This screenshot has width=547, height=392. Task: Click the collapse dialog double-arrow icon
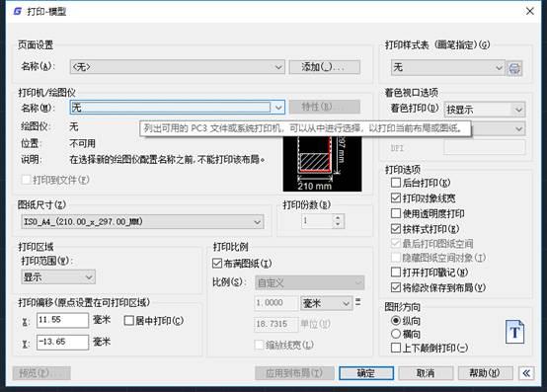tap(526, 373)
